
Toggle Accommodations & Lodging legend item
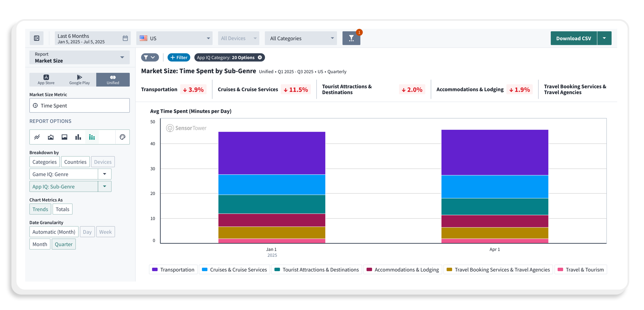[402, 270]
